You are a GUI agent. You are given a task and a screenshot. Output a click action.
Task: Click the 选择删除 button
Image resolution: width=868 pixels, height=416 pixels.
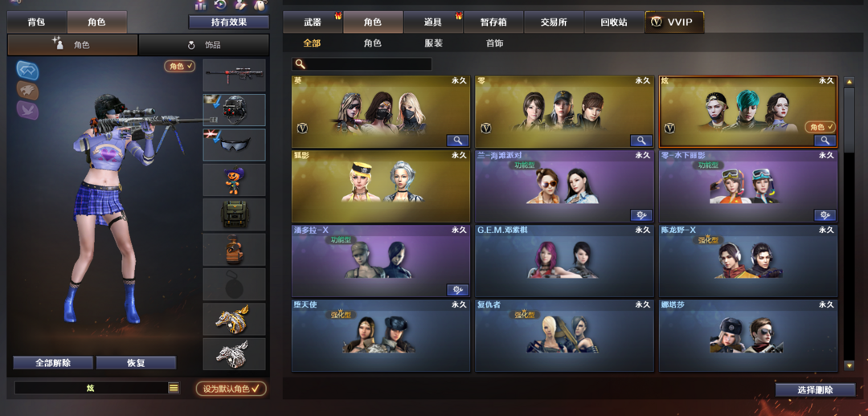(x=816, y=389)
